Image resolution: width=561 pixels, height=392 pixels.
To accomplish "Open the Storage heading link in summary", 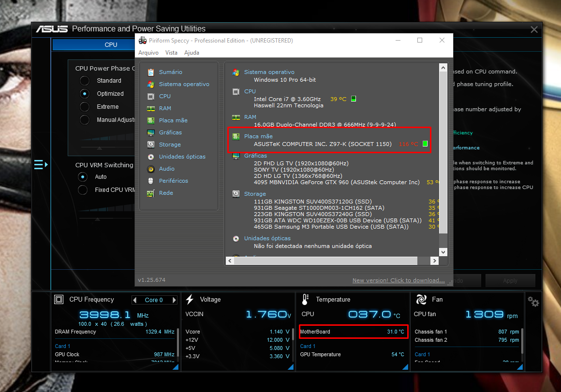I will 255,194.
